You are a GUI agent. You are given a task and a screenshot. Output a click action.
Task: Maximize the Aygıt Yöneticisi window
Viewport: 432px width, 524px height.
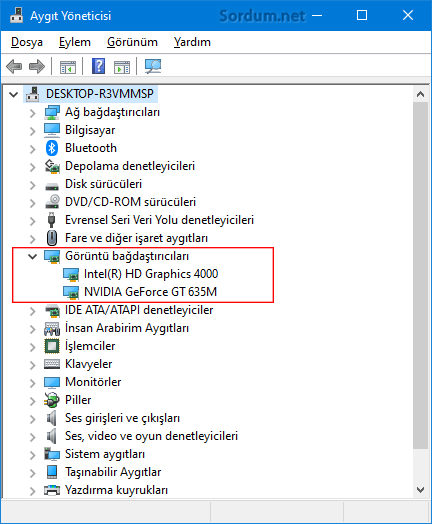click(x=362, y=15)
